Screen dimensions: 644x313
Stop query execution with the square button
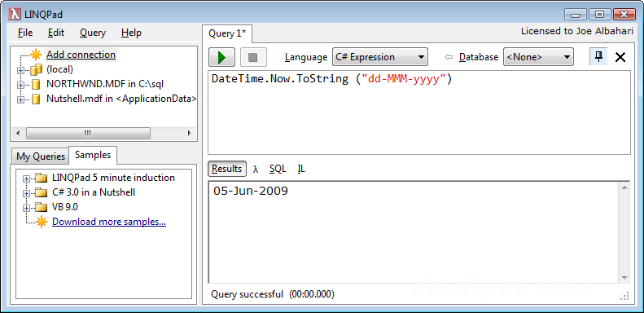(x=253, y=57)
